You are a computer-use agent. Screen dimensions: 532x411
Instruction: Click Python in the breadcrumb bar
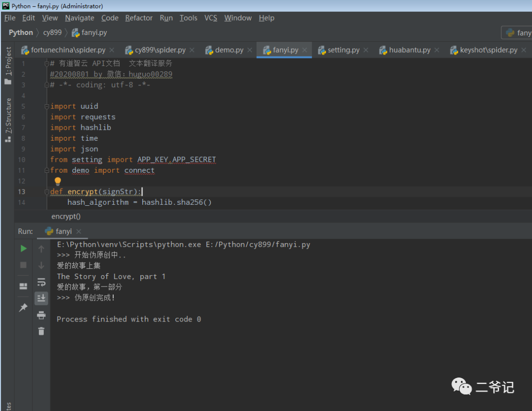click(21, 32)
